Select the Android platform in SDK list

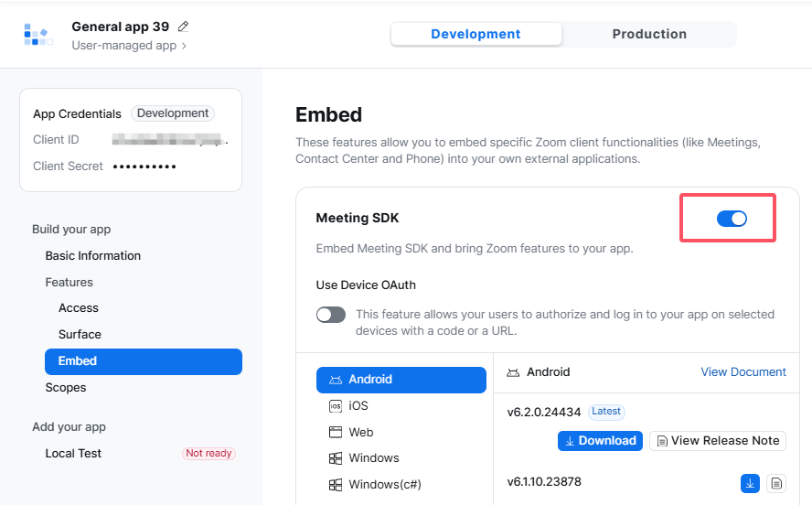pos(401,380)
